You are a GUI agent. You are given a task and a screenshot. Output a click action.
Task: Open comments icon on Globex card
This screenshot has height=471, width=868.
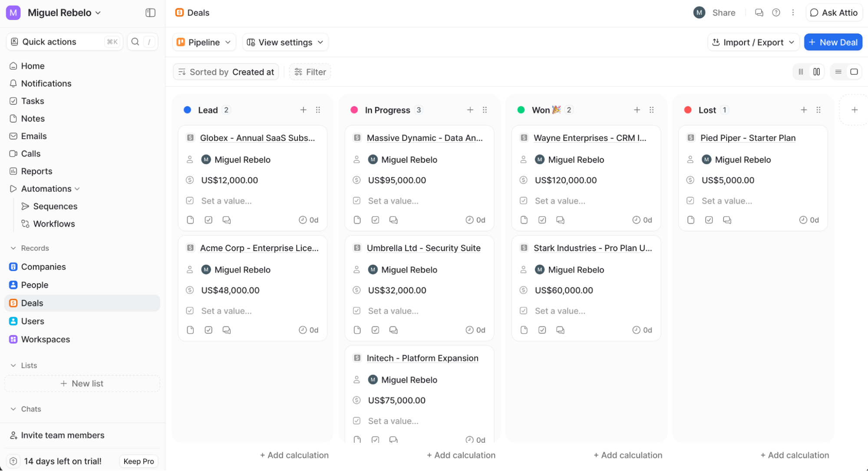(227, 220)
